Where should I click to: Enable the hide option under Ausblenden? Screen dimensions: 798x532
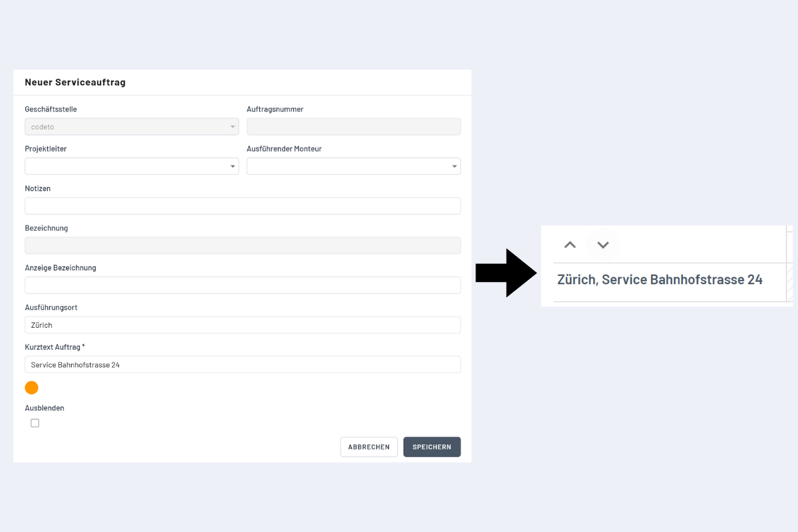(35, 423)
